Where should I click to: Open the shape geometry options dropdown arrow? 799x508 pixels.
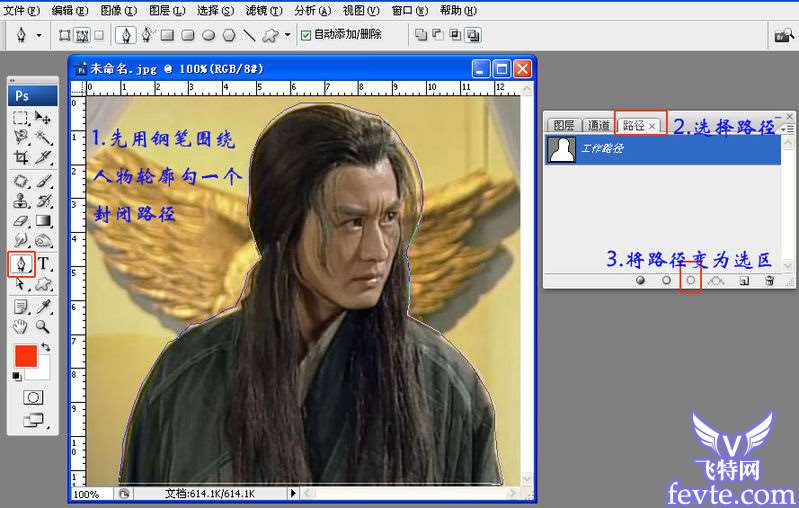(x=287, y=35)
